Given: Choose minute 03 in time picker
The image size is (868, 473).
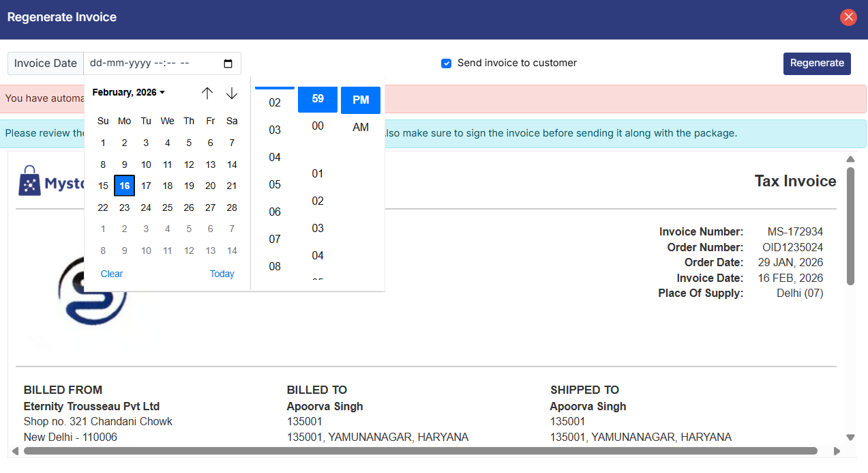Looking at the screenshot, I should pyautogui.click(x=318, y=228).
